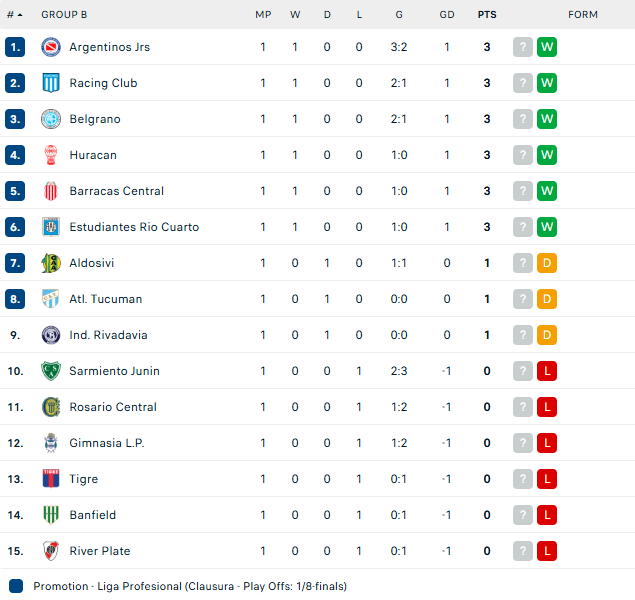Click the green W form badge for Belgrano
Viewport: 635px width, 600px height.
tap(547, 119)
